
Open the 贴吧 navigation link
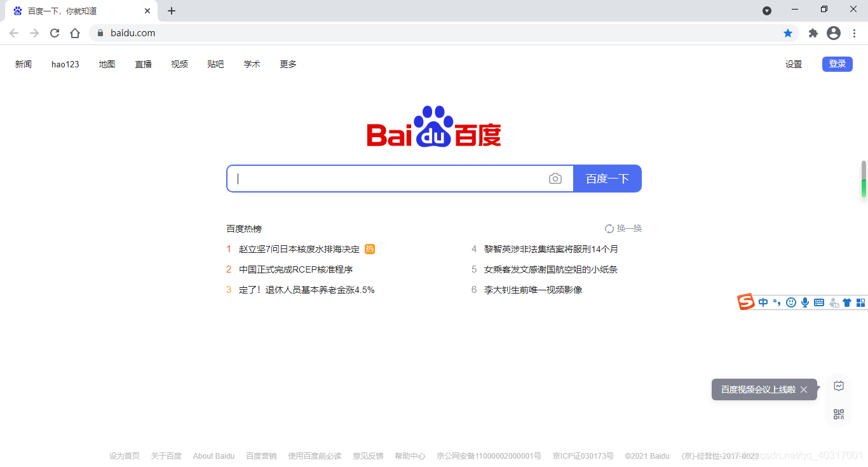(x=216, y=64)
